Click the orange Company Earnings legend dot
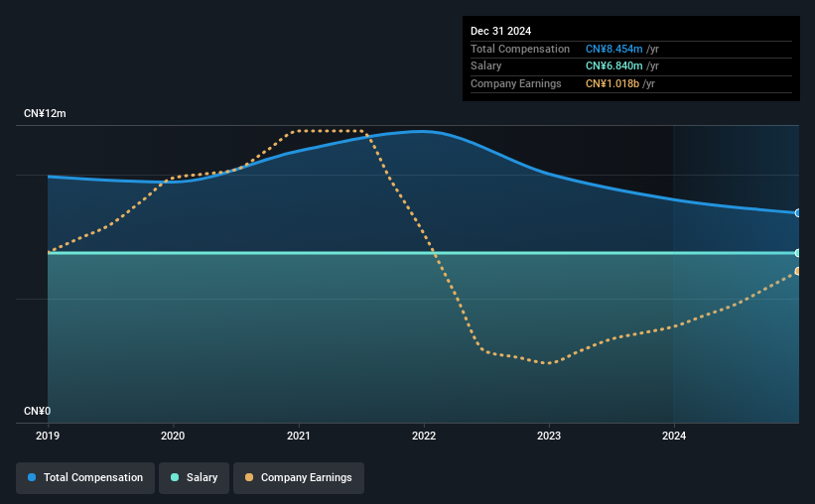The height and width of the screenshot is (504, 815). (249, 477)
